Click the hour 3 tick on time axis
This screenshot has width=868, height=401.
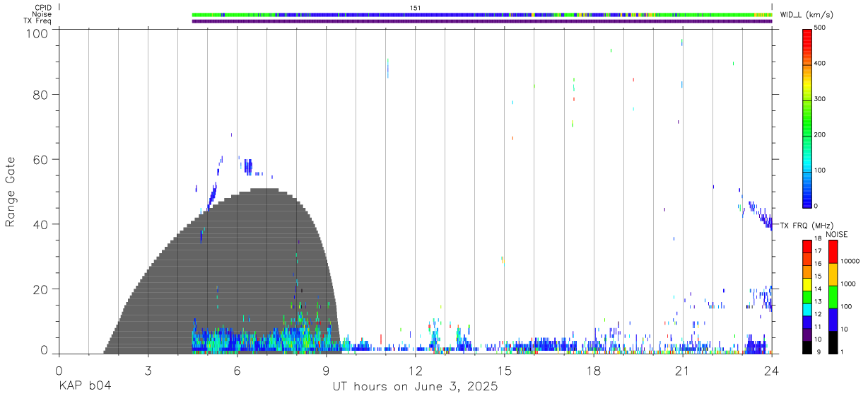pyautogui.click(x=148, y=371)
